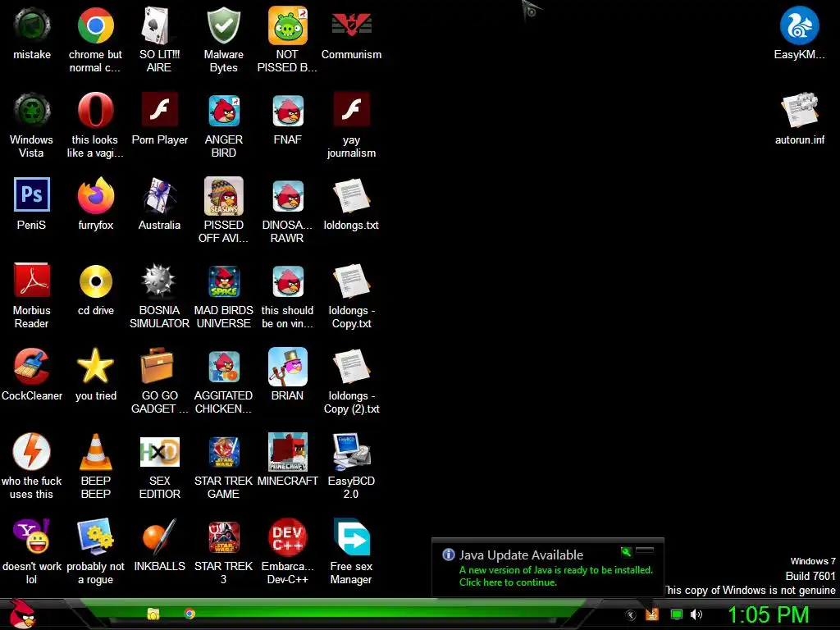The width and height of the screenshot is (840, 630).
Task: Click the "Click here to continue." text
Action: 508,582
